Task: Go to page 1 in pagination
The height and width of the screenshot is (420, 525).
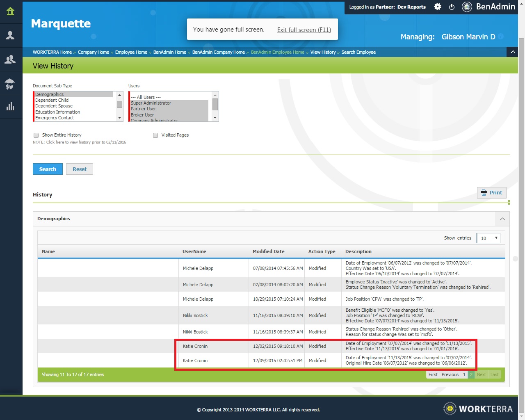Action: click(464, 374)
